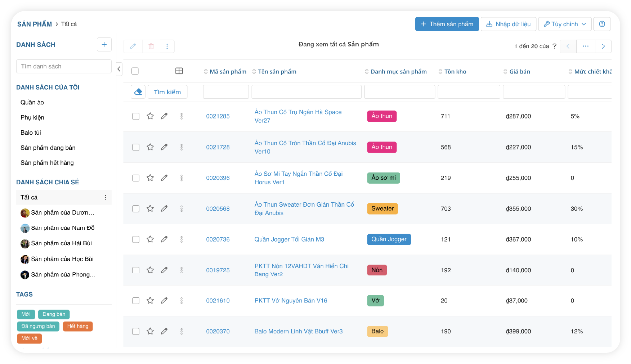Open row options for product 0020396
Viewport: 631px width, 364px height.
[182, 178]
